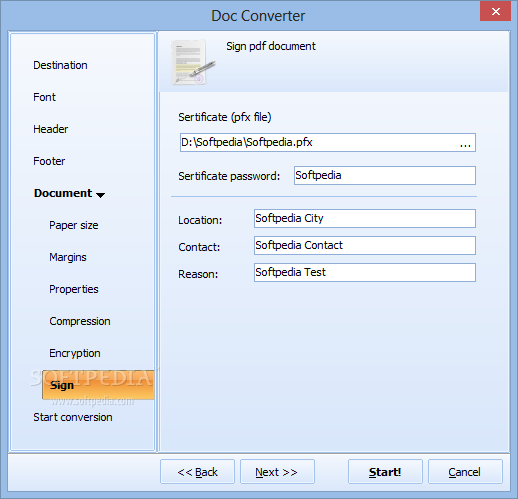Open Encryption settings

pyautogui.click(x=75, y=353)
